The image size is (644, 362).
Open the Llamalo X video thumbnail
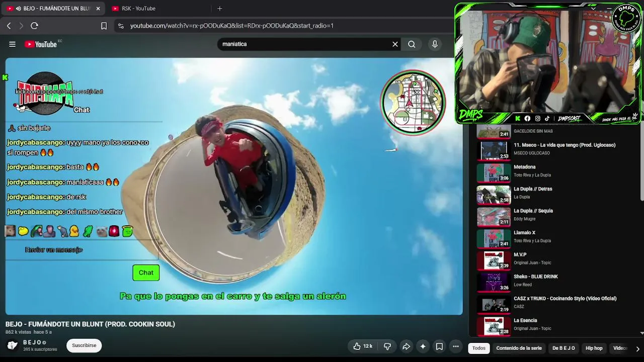point(494,239)
